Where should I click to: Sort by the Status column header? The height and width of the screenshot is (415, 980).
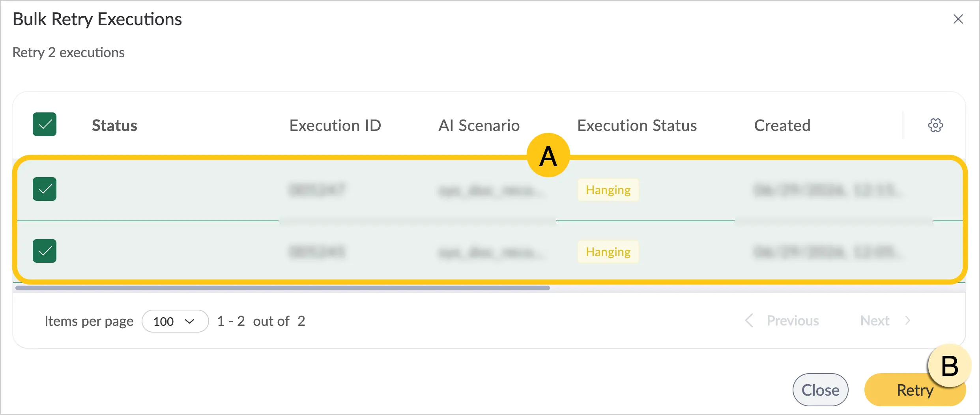pos(114,125)
